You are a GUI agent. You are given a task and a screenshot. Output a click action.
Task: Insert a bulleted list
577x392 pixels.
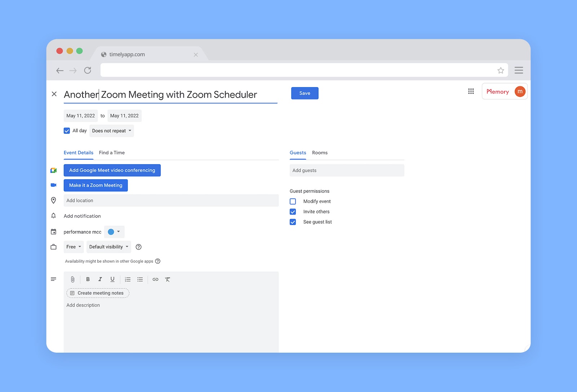click(x=140, y=279)
